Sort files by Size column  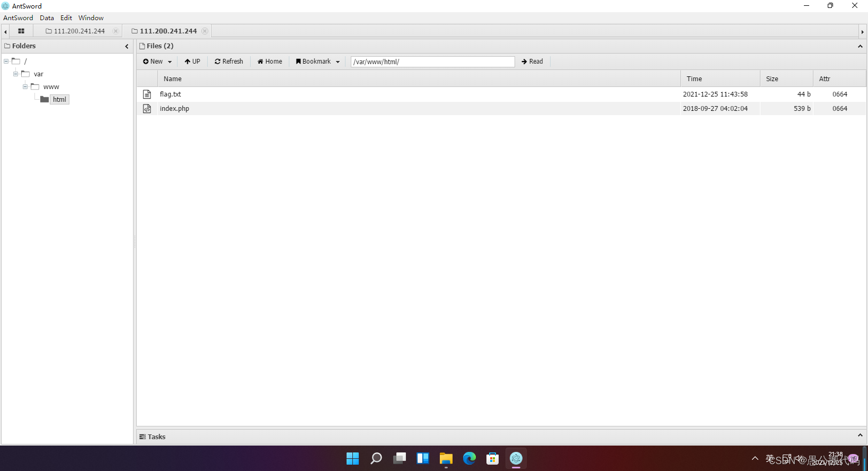point(786,78)
